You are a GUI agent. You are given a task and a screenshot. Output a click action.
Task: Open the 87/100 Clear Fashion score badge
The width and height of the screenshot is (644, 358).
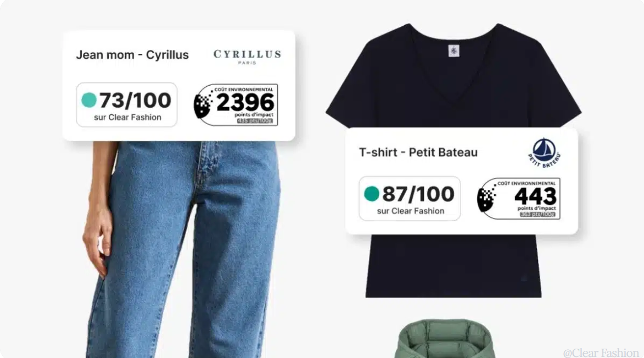[410, 198]
